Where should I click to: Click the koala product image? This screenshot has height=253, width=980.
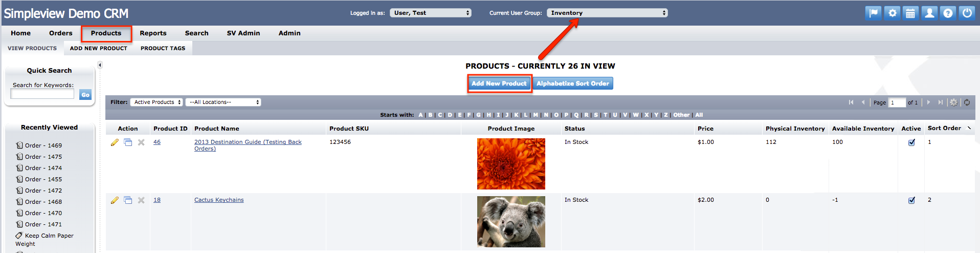511,222
